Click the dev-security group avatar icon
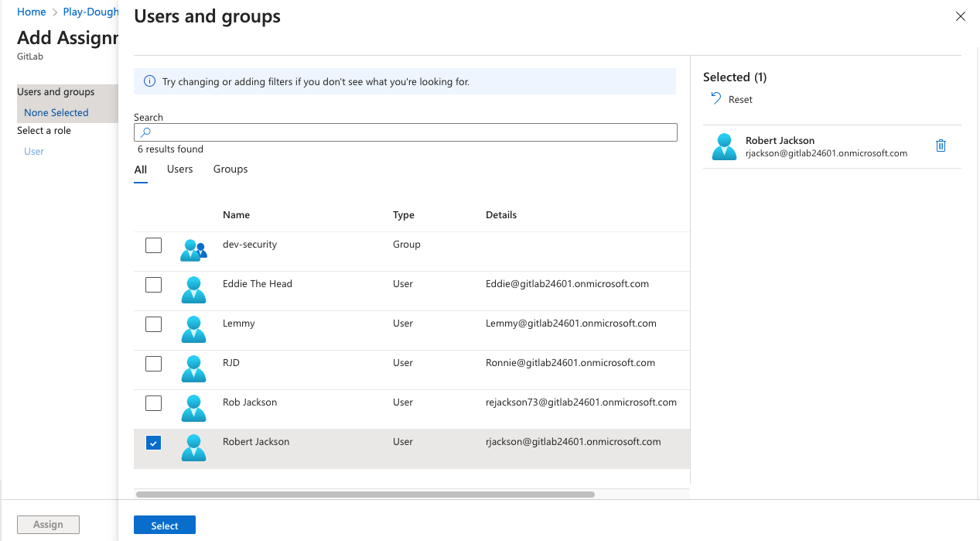 [193, 250]
